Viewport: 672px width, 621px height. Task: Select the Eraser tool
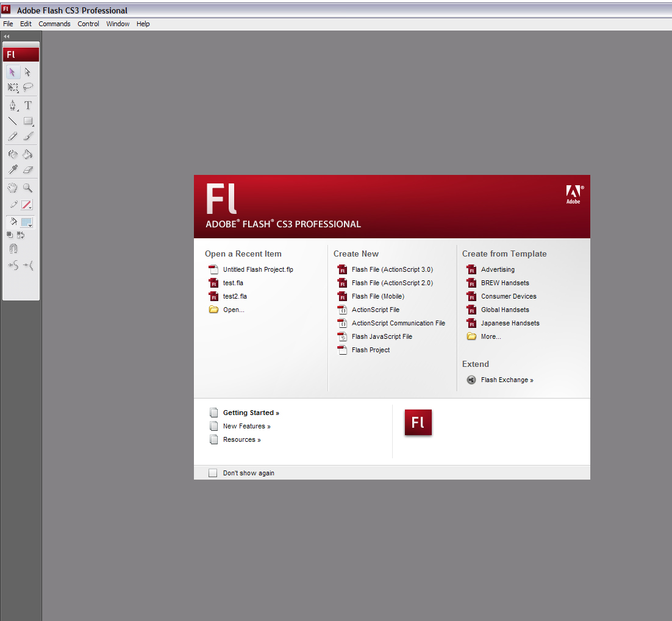[28, 169]
